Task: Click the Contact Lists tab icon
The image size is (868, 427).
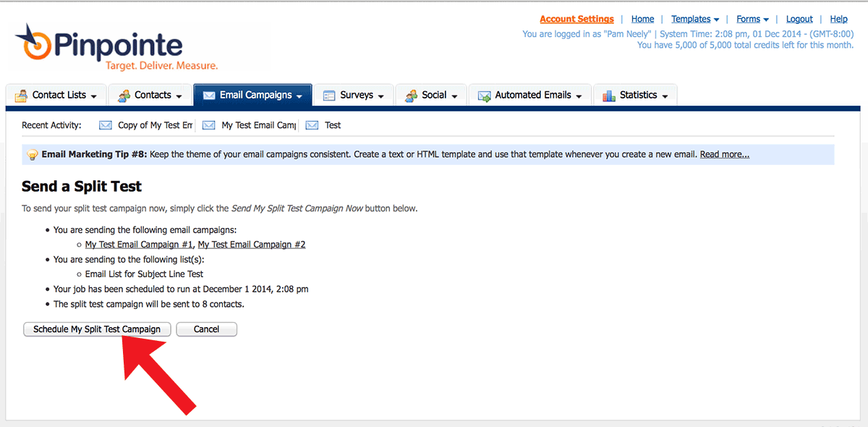Action: coord(21,96)
